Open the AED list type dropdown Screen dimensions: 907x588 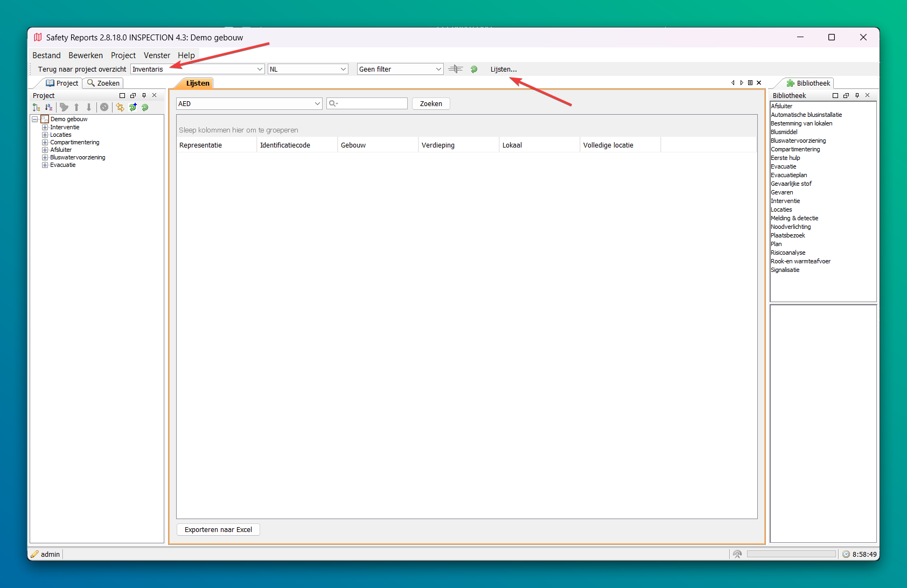click(x=317, y=104)
